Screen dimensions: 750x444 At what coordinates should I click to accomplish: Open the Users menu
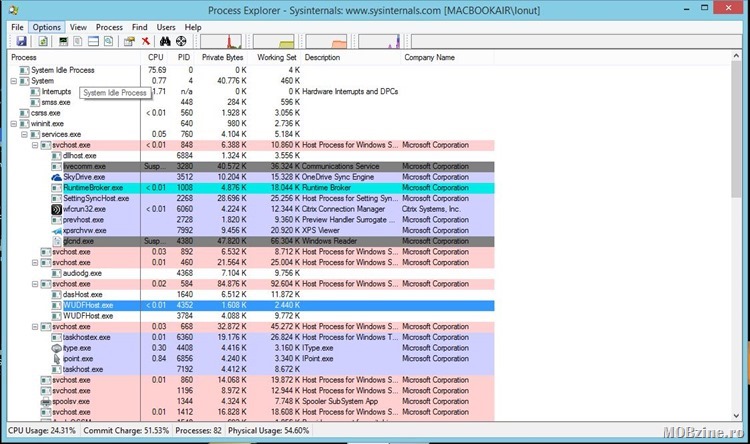tap(166, 27)
